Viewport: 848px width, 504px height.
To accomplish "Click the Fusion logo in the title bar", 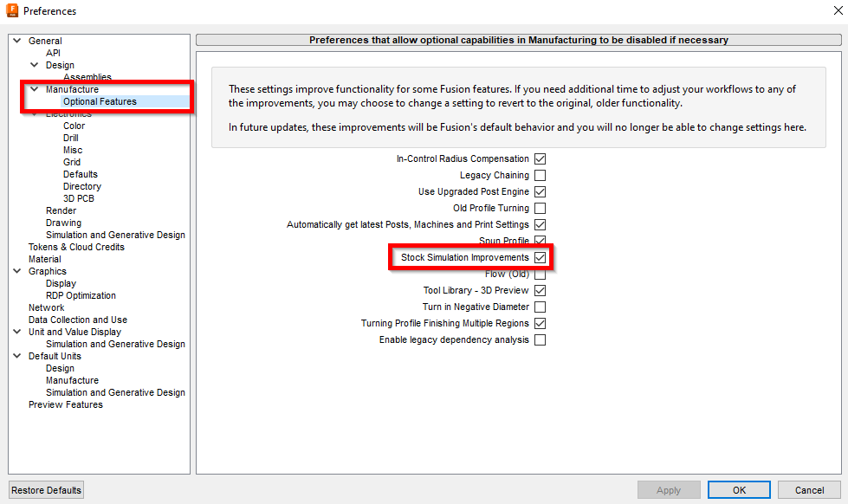I will 12,10.
